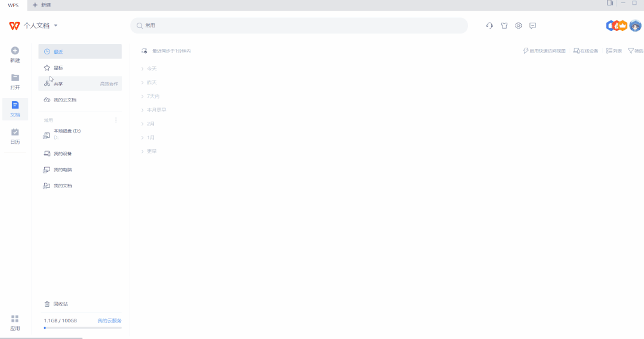Expand the 7天内 group

143,96
